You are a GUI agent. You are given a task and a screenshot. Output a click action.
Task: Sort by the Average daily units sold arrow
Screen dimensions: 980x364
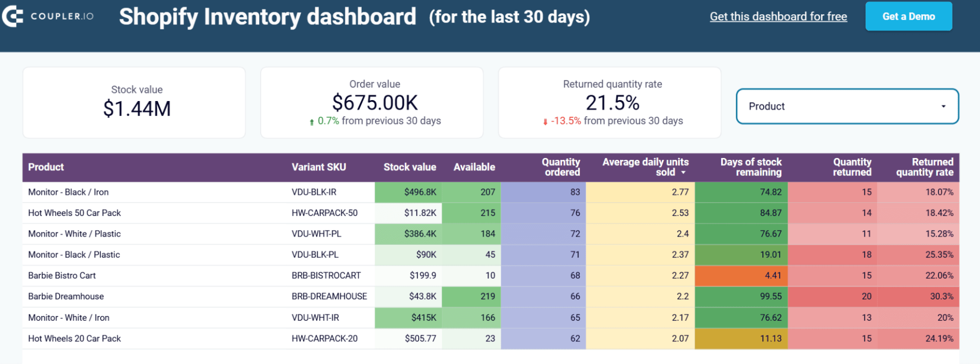coord(683,173)
